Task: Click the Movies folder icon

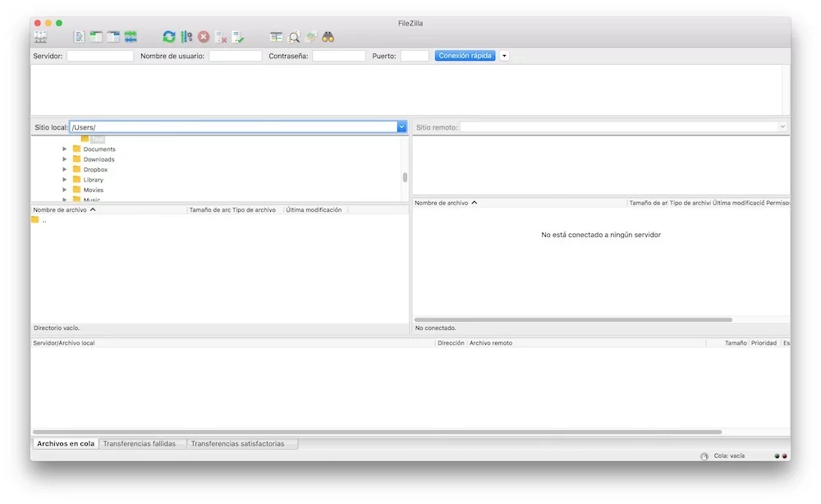Action: pyautogui.click(x=76, y=190)
